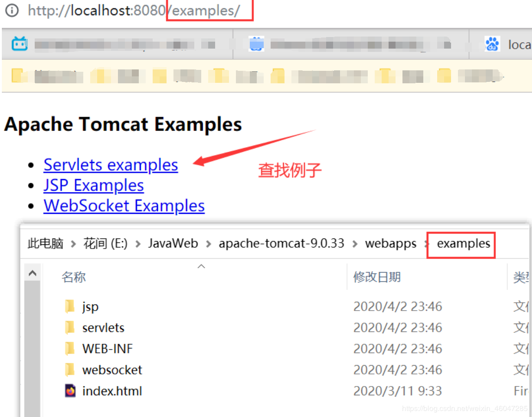Click the Firefox icon for index.html
Screen dimensions: 532x417
(70, 391)
